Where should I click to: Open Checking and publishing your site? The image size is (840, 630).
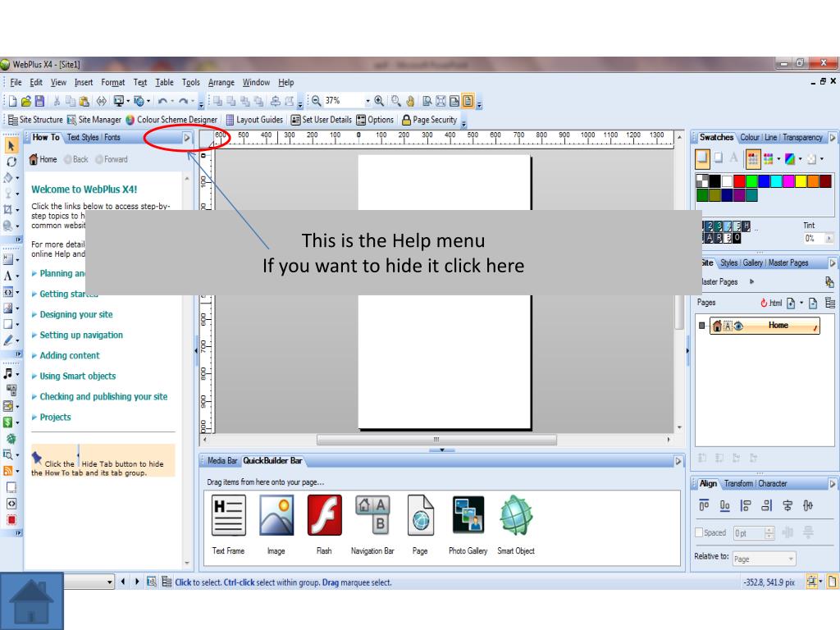103,396
